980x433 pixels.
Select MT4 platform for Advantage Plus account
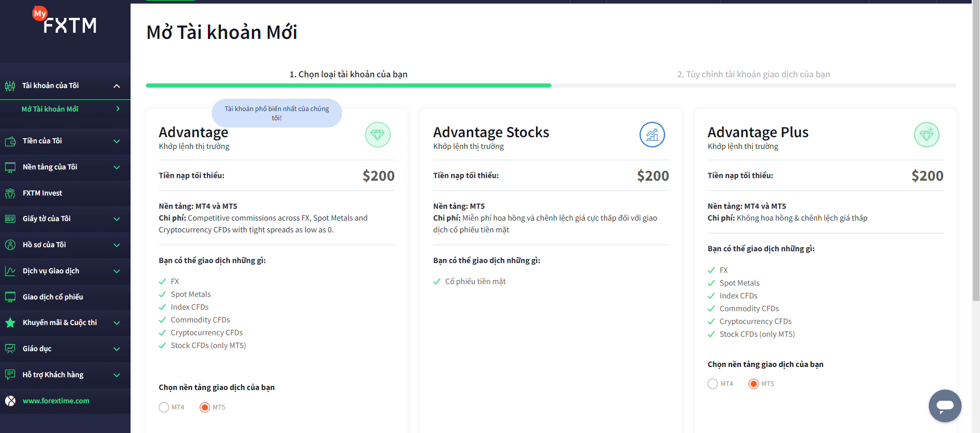[x=713, y=384]
